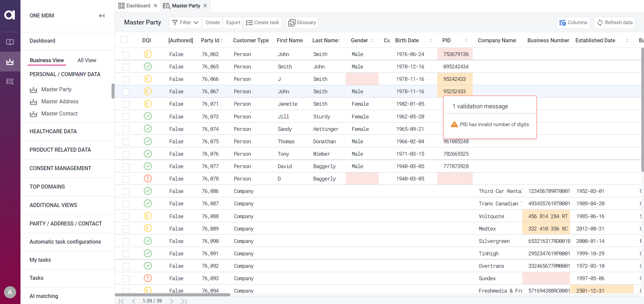Open the Birth Date column options
The width and height of the screenshot is (644, 304).
pyautogui.click(x=431, y=40)
